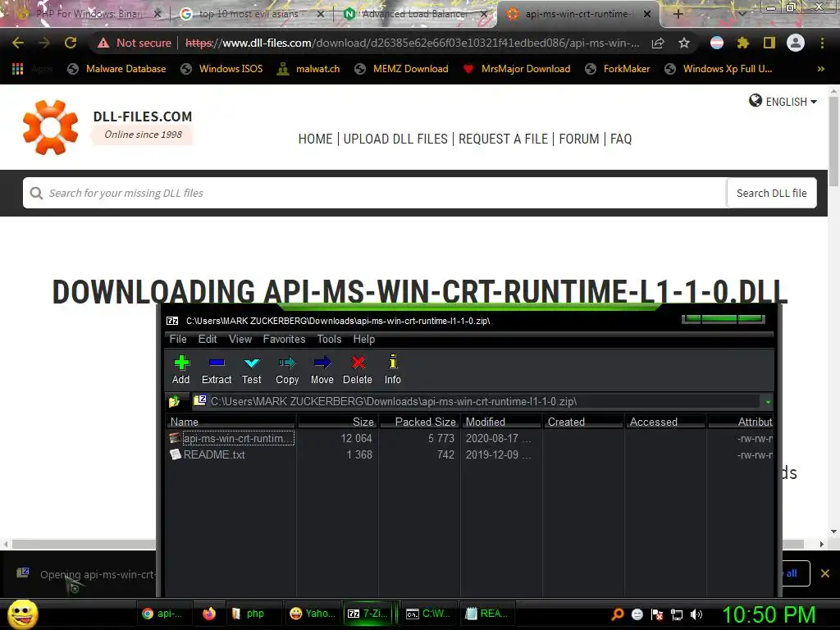The height and width of the screenshot is (630, 840).
Task: Open the REQUEST A FILE link
Action: pos(503,139)
